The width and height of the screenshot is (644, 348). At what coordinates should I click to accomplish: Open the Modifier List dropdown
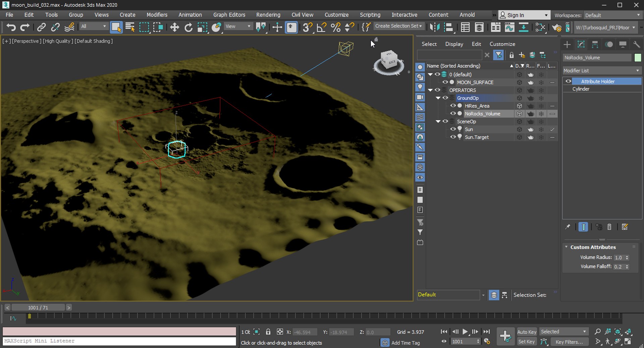point(602,70)
